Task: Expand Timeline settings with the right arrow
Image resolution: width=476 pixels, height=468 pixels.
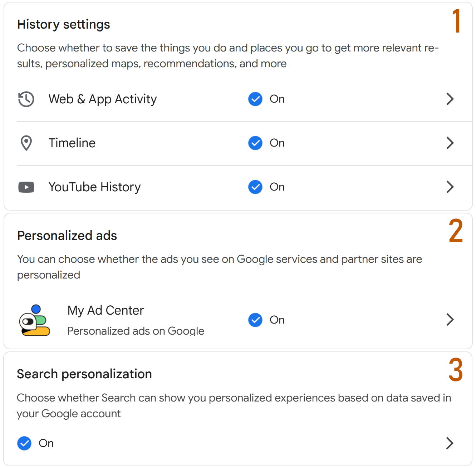Action: click(450, 143)
